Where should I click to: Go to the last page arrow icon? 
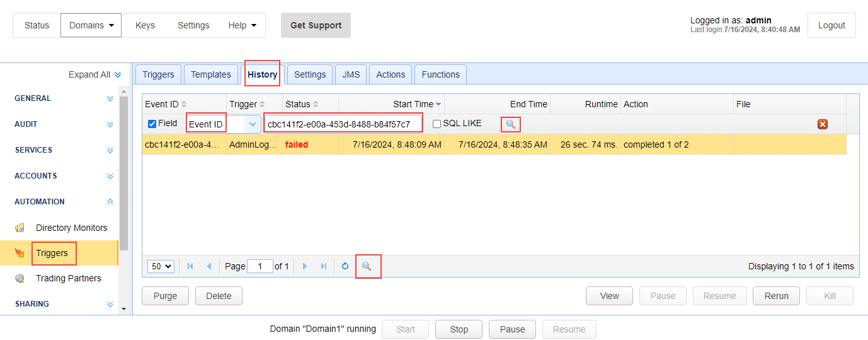point(324,267)
